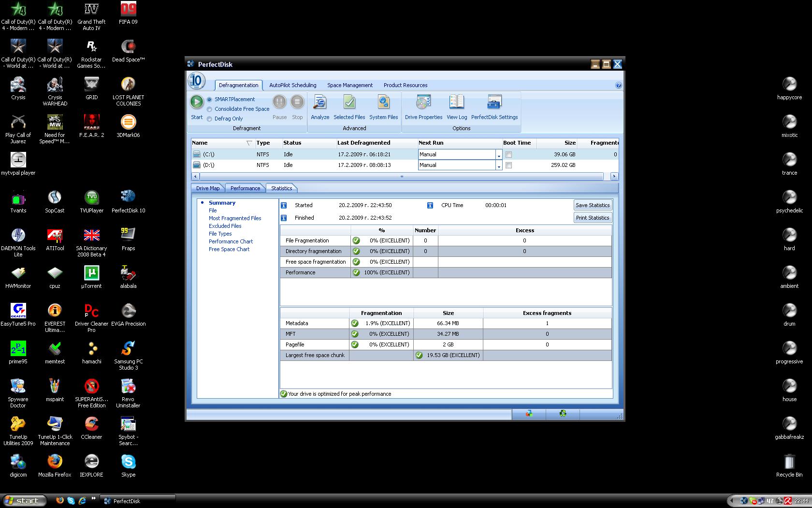Click the green Start defragment icon

(x=197, y=102)
